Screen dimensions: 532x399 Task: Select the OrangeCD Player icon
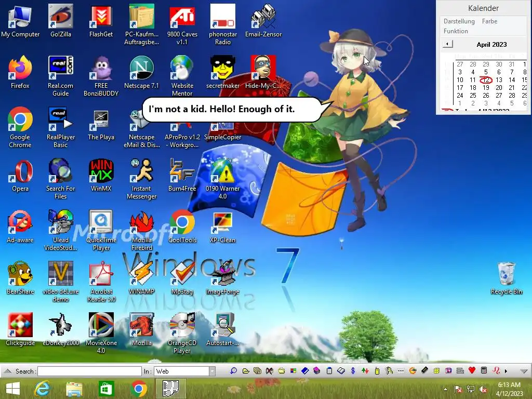coord(182,334)
